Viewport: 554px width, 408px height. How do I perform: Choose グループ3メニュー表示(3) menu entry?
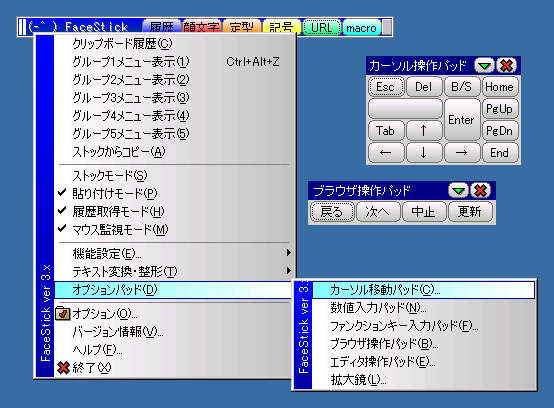pos(175,98)
